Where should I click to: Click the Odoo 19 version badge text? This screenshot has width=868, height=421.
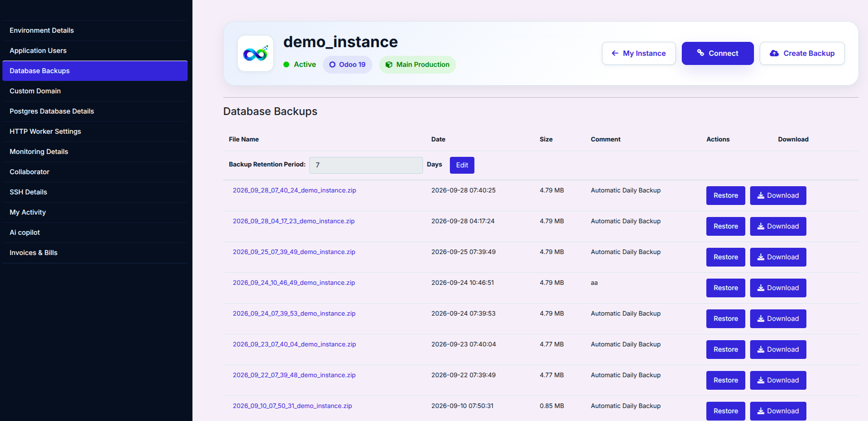click(x=352, y=64)
